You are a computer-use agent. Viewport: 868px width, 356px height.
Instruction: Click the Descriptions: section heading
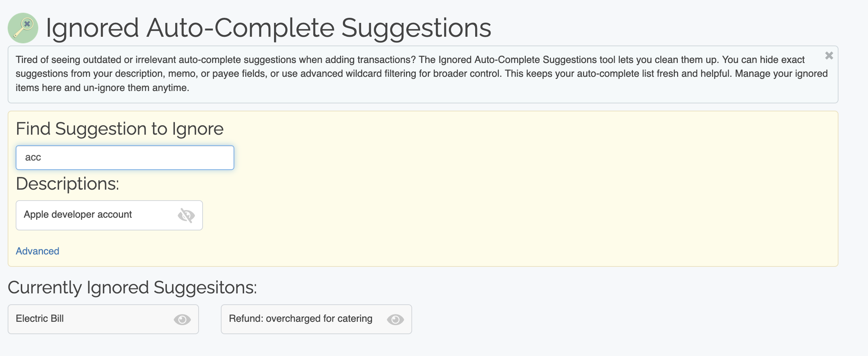pyautogui.click(x=67, y=184)
